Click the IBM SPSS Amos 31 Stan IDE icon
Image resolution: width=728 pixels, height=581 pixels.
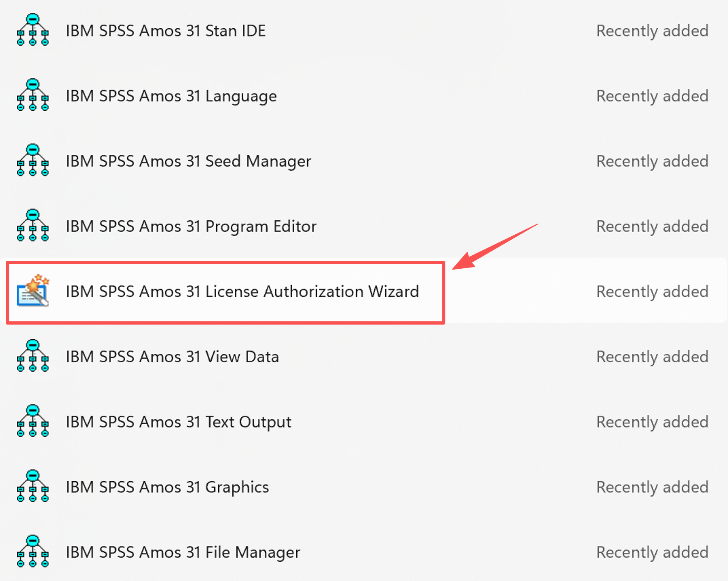coord(33,30)
